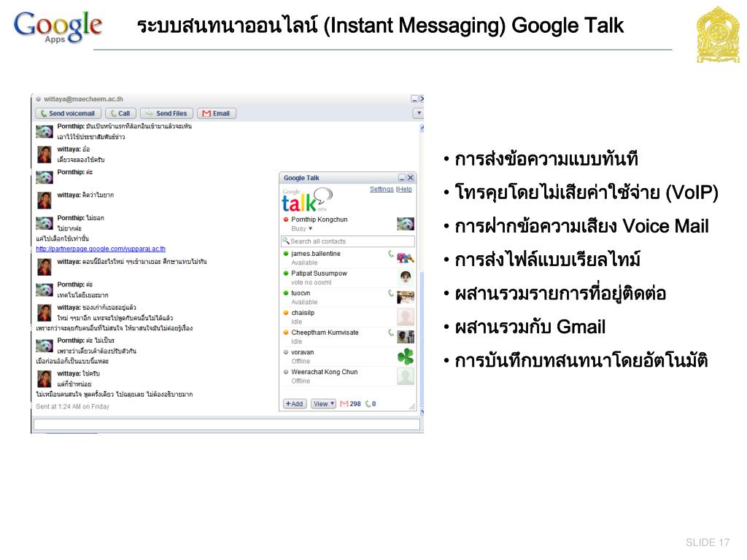Screen dimensions: 747x560
Task: Select contact james.ballentine
Action: point(348,258)
